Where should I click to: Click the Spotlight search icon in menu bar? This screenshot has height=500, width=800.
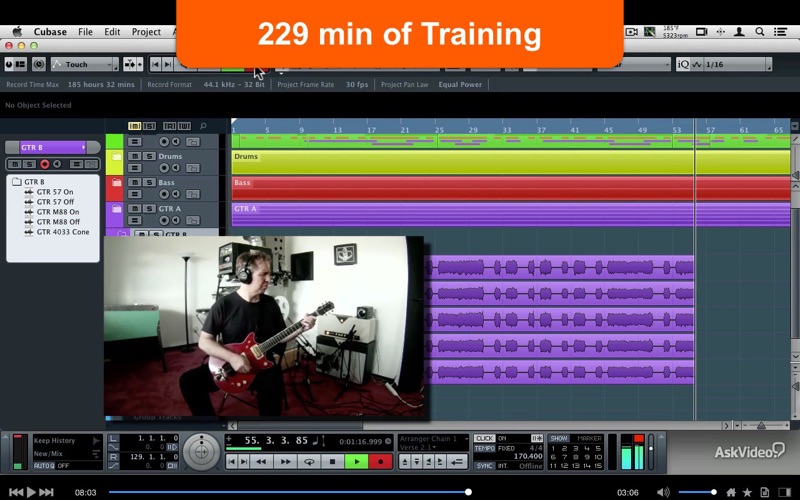tap(759, 32)
